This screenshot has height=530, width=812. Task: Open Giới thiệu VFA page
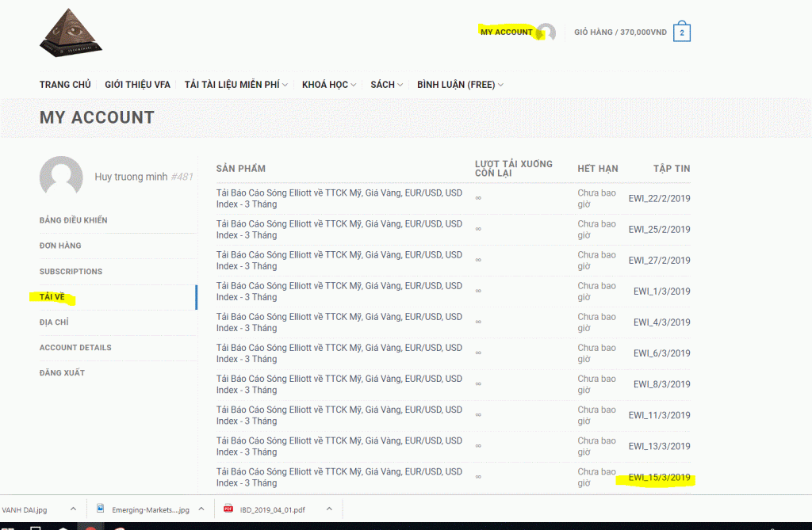137,85
